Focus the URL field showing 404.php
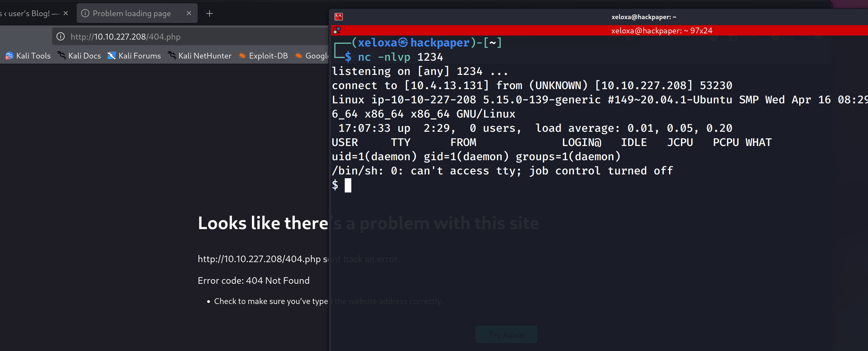The width and height of the screenshot is (868, 351). click(189, 37)
